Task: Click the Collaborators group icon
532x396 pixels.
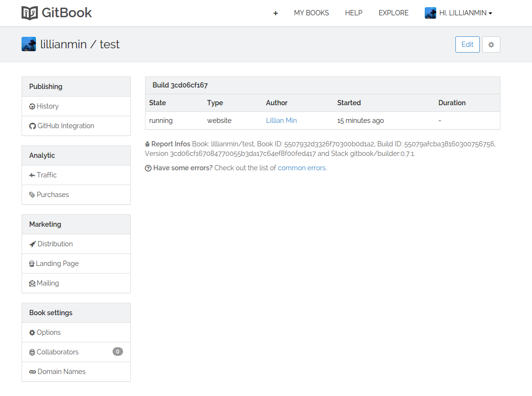Action: 32,352
